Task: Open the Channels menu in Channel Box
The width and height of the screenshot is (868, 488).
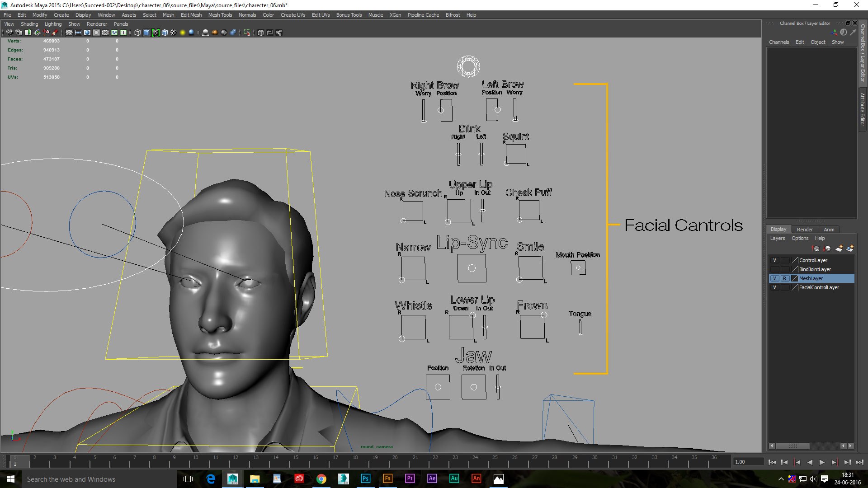Action: [x=779, y=42]
